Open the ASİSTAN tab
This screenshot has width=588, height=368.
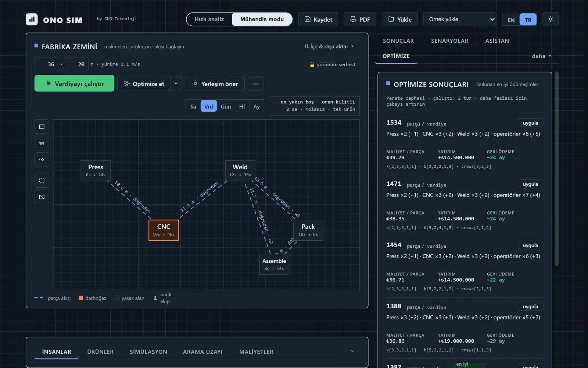click(497, 41)
